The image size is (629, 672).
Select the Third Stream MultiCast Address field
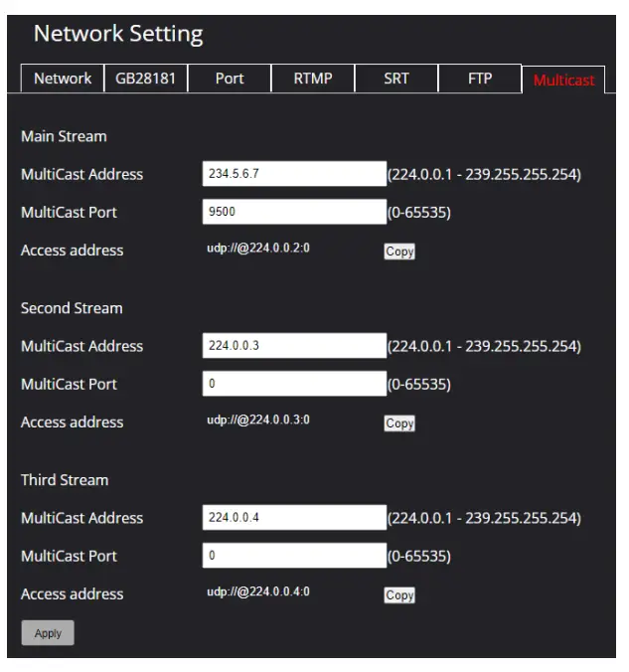pos(294,518)
